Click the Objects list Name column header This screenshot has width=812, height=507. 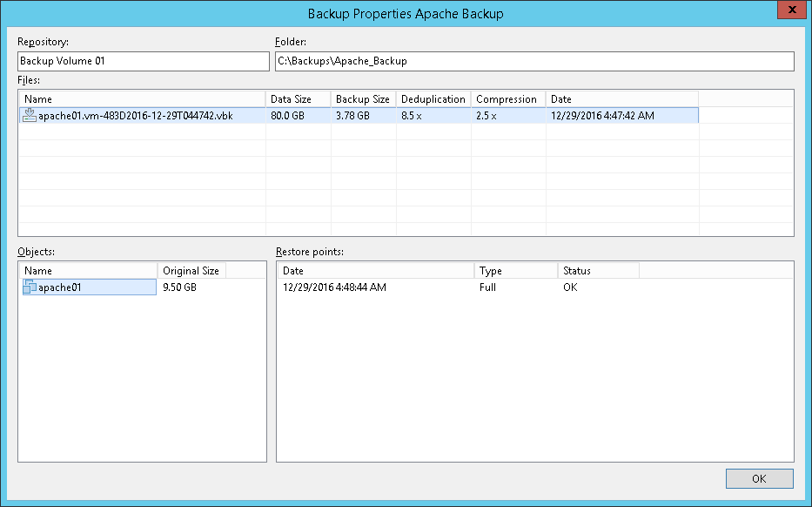(88, 271)
